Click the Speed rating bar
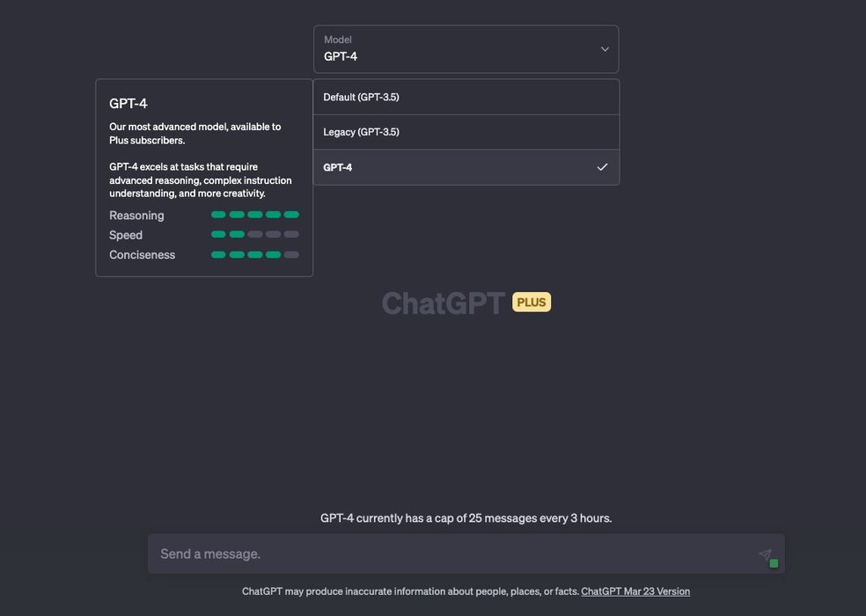866x616 pixels. click(x=255, y=235)
